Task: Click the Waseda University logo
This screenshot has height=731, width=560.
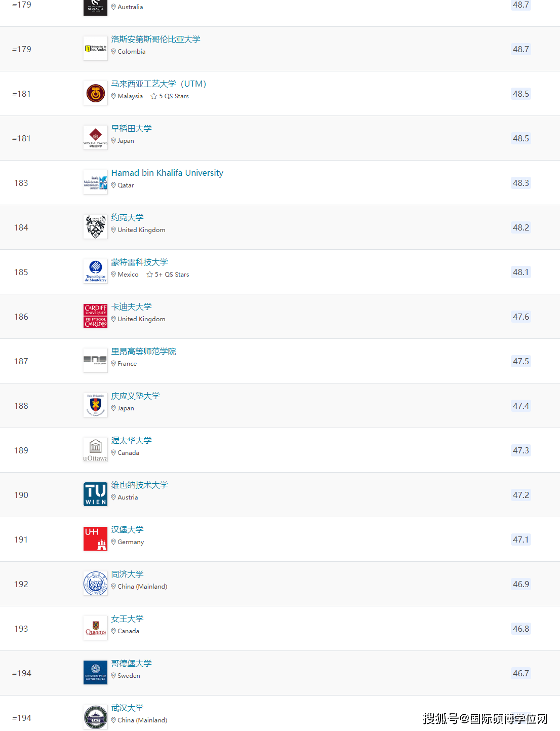Action: pyautogui.click(x=95, y=138)
